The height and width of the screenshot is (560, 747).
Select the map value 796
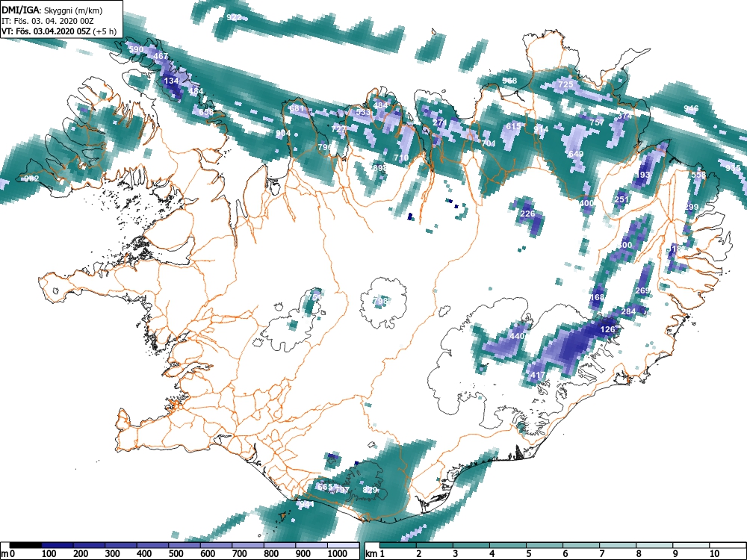coord(325,147)
